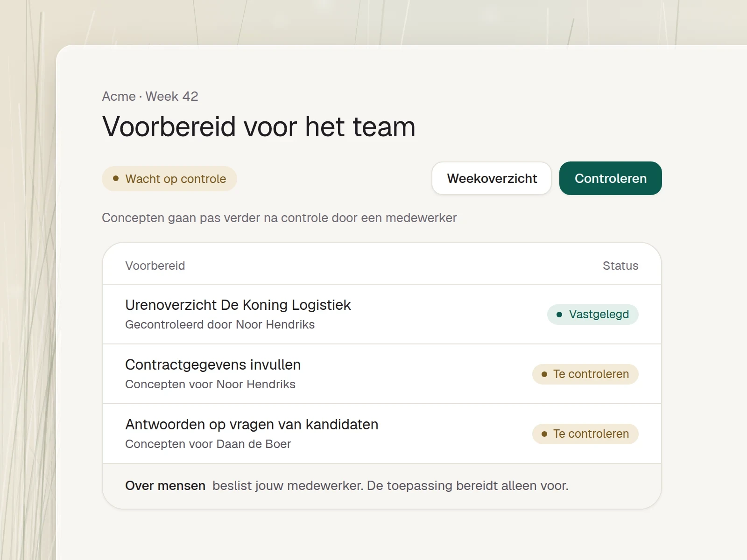Screen dimensions: 747x560
Task: Click 'Te controleren' badge for Antwoorden op vragen
Action: tap(585, 434)
